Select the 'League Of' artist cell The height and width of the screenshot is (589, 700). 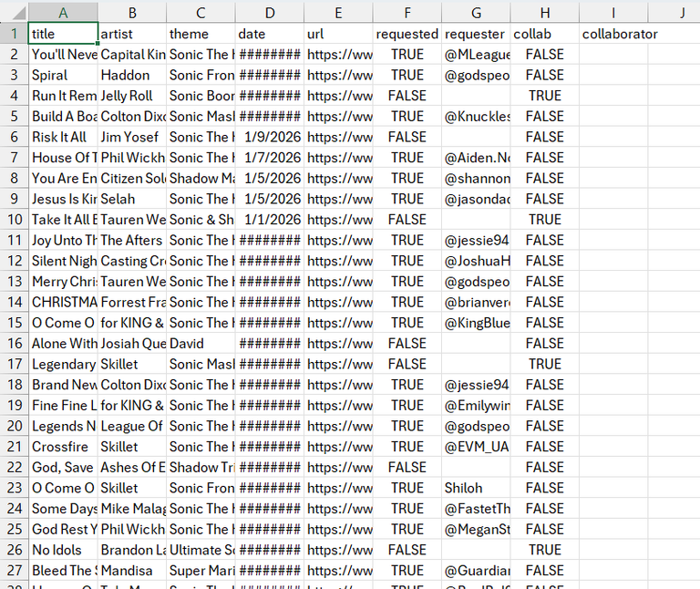[x=132, y=426]
